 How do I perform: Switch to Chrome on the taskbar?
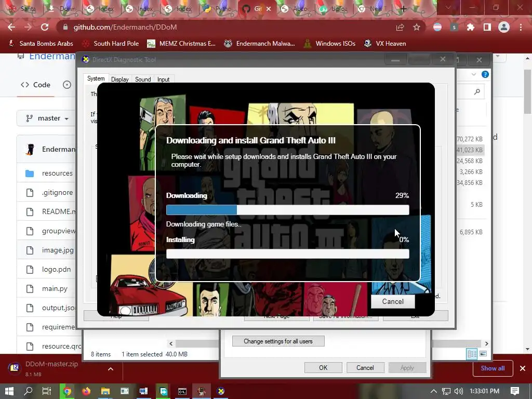[67, 391]
